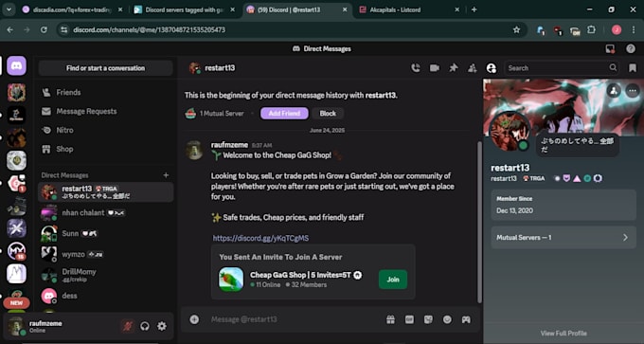Open the Nitro page
This screenshot has width=644, height=344.
pyautogui.click(x=106, y=130)
